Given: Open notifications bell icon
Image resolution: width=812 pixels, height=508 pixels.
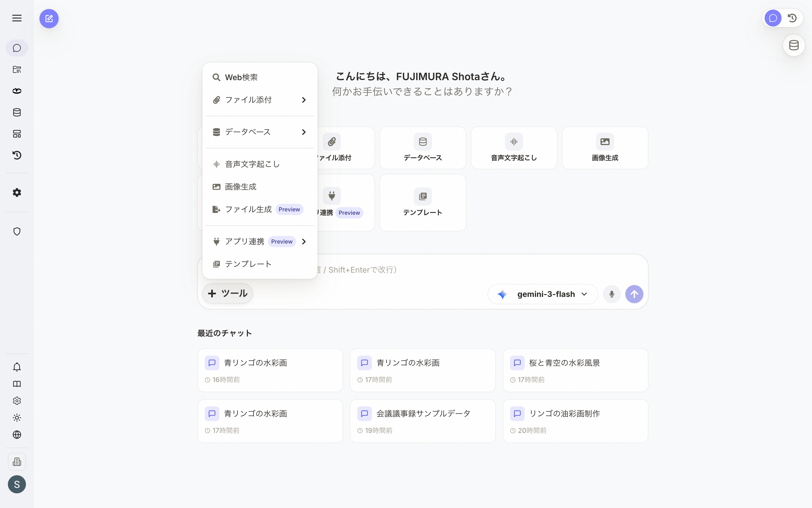Looking at the screenshot, I should [x=17, y=367].
